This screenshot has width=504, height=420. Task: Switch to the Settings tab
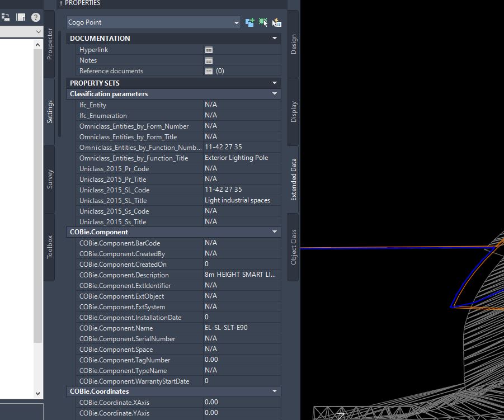49,111
